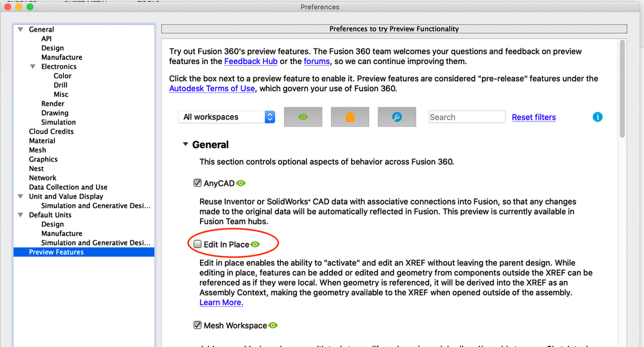Click the orange lock filter button
This screenshot has height=347, width=644.
[x=350, y=117]
